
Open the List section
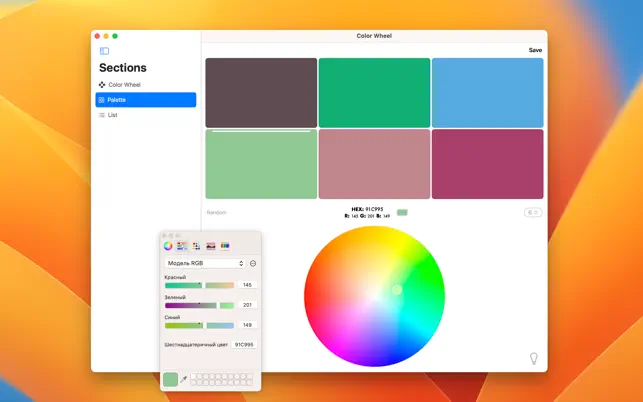tap(108, 115)
